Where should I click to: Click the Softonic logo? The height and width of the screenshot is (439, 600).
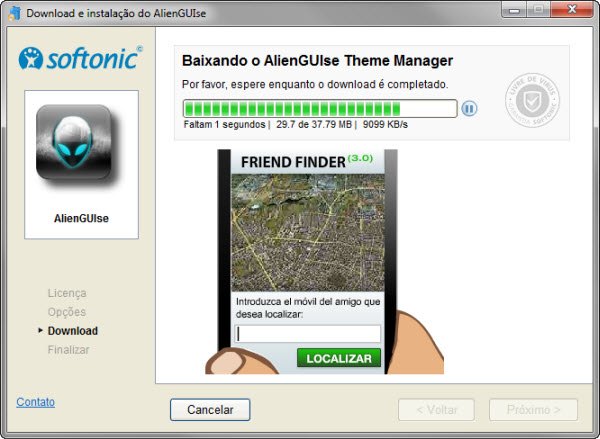tap(80, 59)
